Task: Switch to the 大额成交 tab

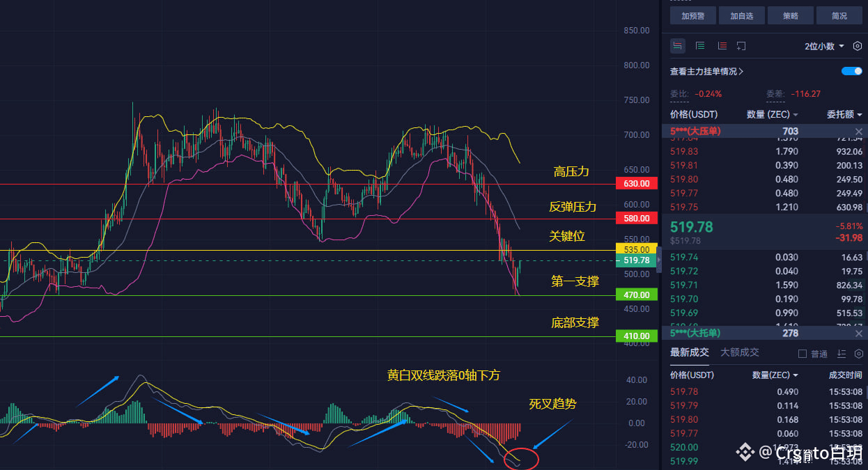Action: click(739, 352)
